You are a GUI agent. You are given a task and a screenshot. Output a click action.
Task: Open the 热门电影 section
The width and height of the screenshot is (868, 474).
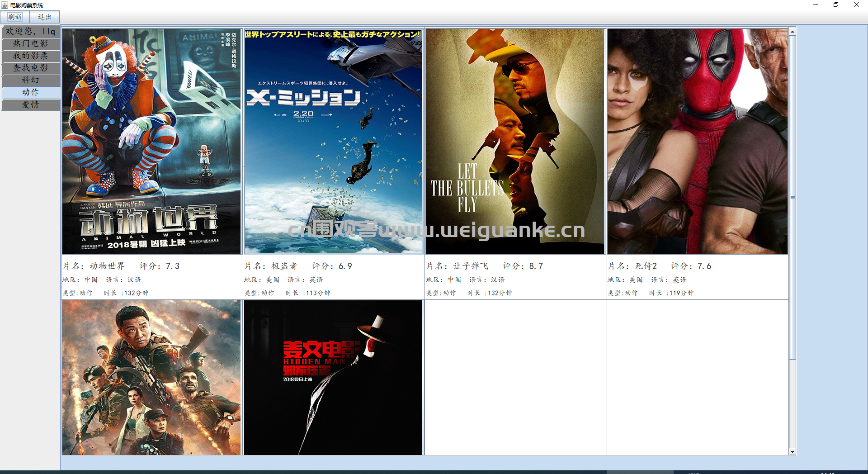[31, 43]
